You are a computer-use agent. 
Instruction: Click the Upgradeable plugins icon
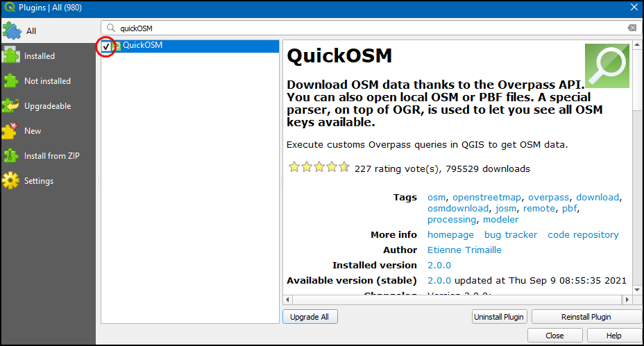[x=11, y=106]
